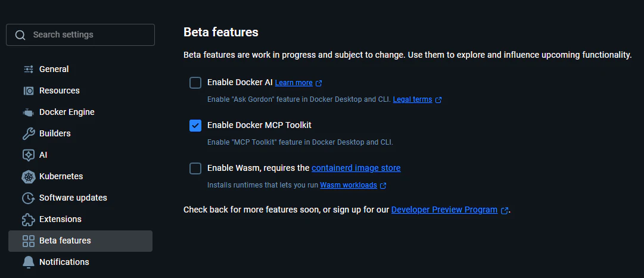The image size is (644, 278).
Task: Open the Developer Preview Program link
Action: pyautogui.click(x=444, y=210)
